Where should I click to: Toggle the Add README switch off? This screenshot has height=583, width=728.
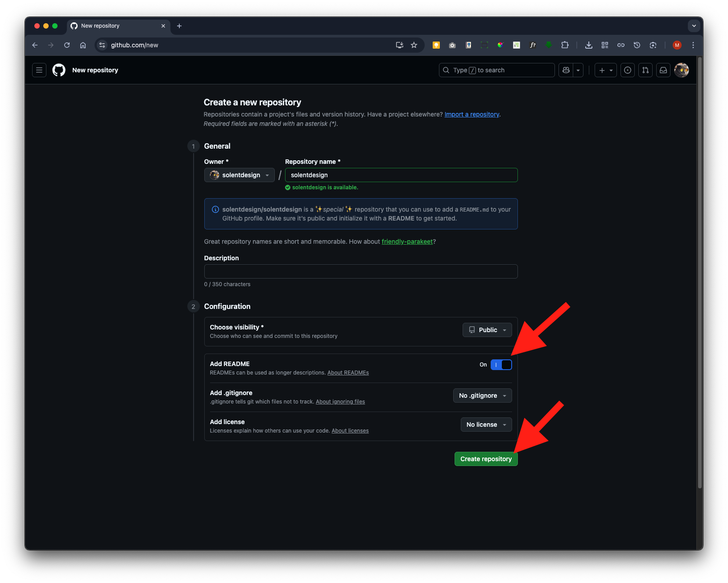tap(501, 365)
